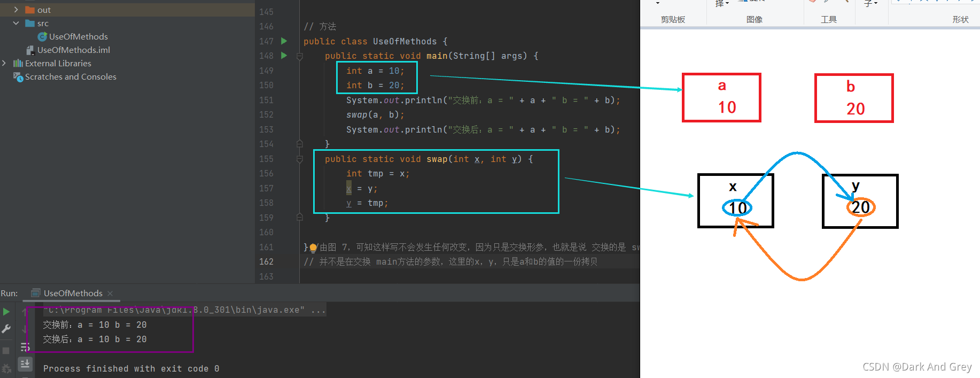Click line number 162 in gutter
This screenshot has width=980, height=378.
266,261
